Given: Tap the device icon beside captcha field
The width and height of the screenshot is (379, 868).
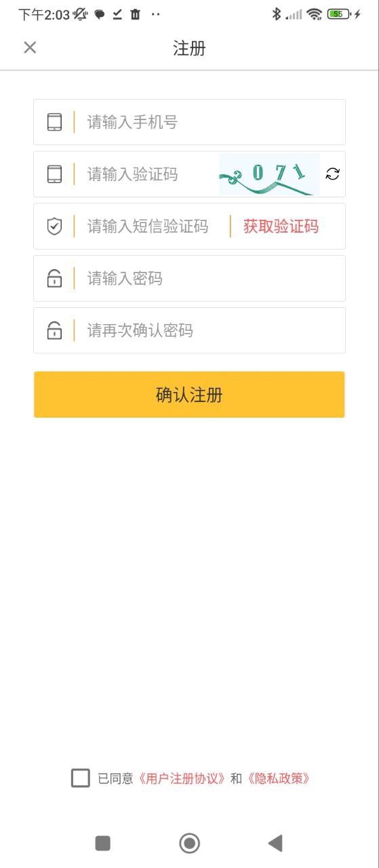Looking at the screenshot, I should (54, 174).
